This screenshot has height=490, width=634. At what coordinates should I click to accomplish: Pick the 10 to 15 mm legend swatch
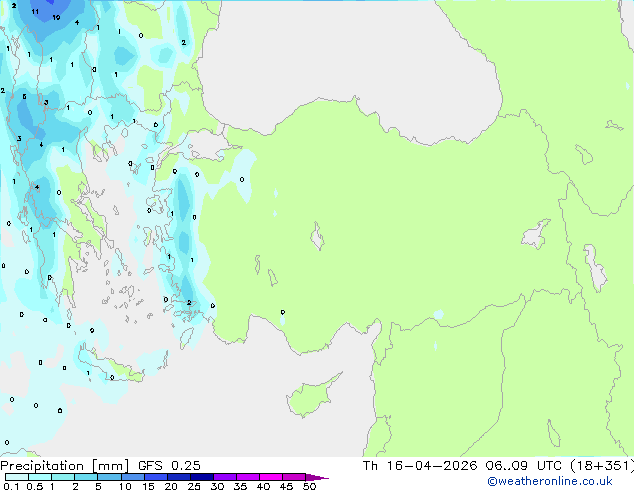132,477
